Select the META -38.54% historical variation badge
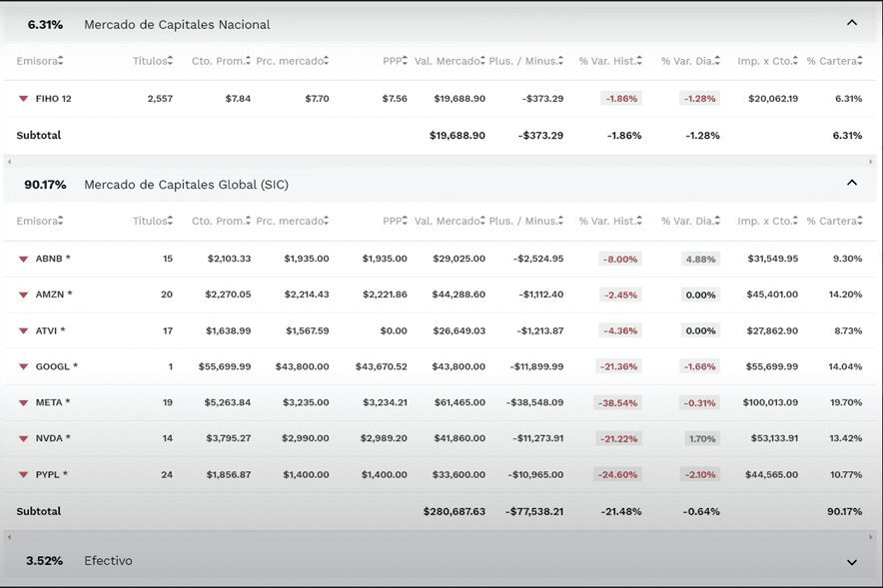Screen dimensions: 883x588 (619, 402)
